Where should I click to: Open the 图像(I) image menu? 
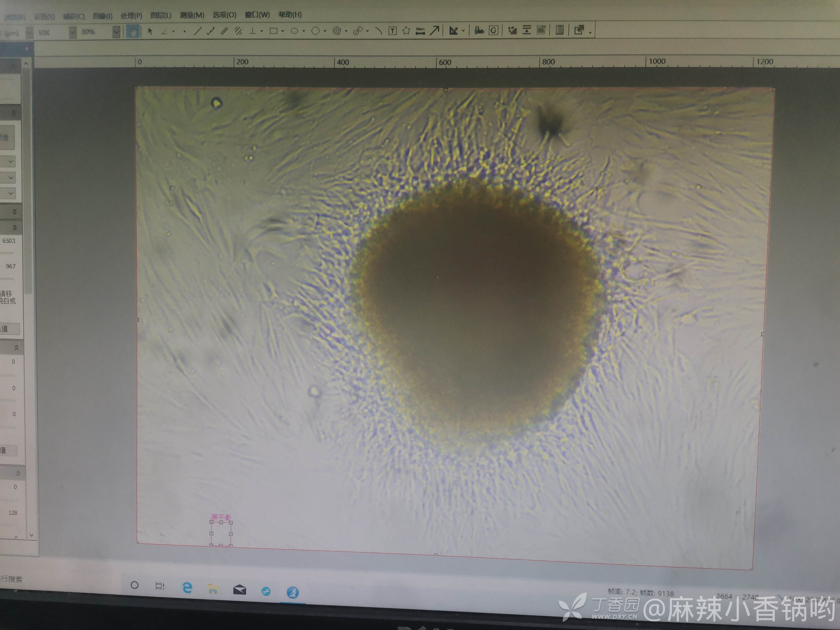point(102,16)
